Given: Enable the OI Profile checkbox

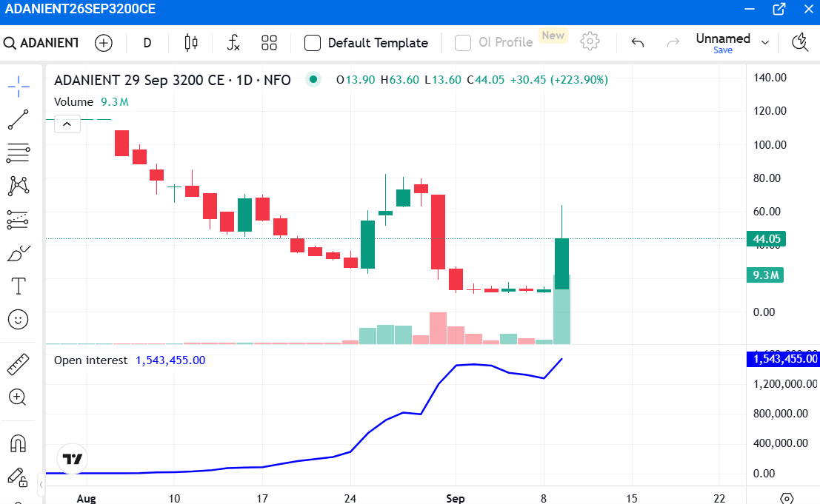Looking at the screenshot, I should [463, 43].
